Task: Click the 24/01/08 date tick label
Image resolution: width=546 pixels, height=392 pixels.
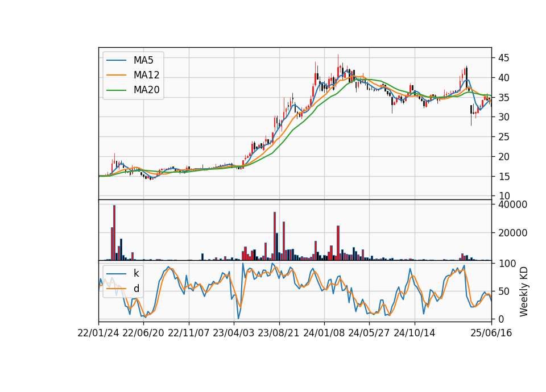Action: (324, 333)
